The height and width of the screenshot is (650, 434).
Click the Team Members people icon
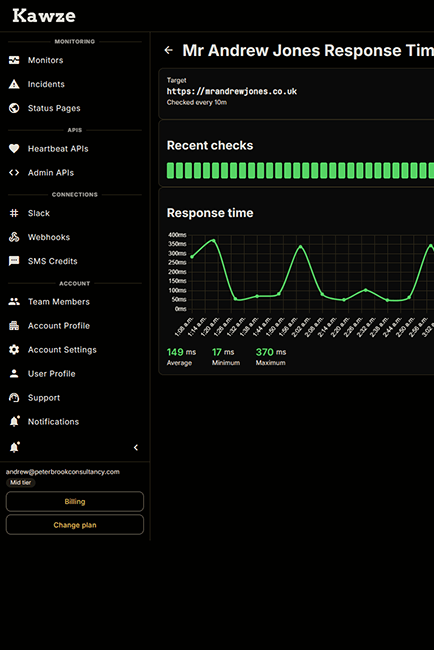click(14, 302)
